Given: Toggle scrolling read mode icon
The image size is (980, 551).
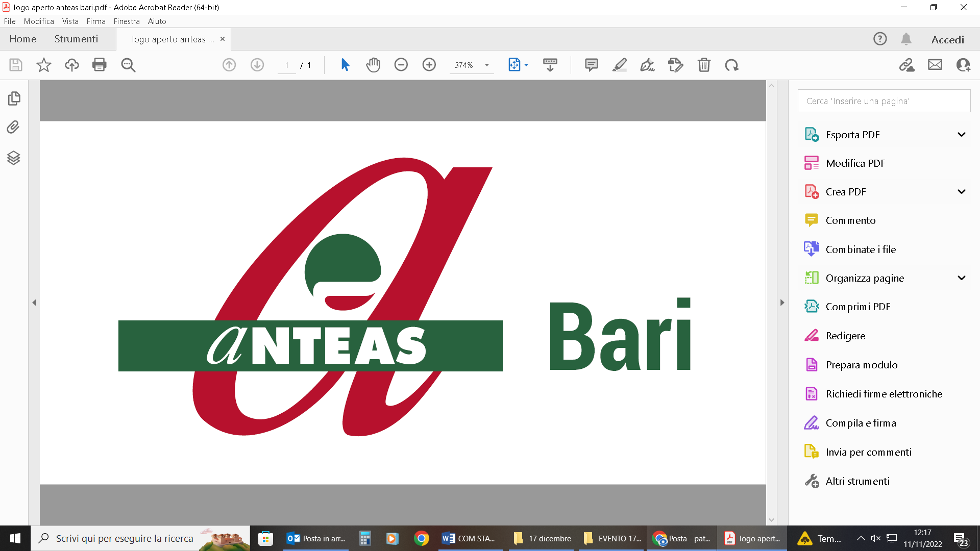Looking at the screenshot, I should [x=550, y=65].
